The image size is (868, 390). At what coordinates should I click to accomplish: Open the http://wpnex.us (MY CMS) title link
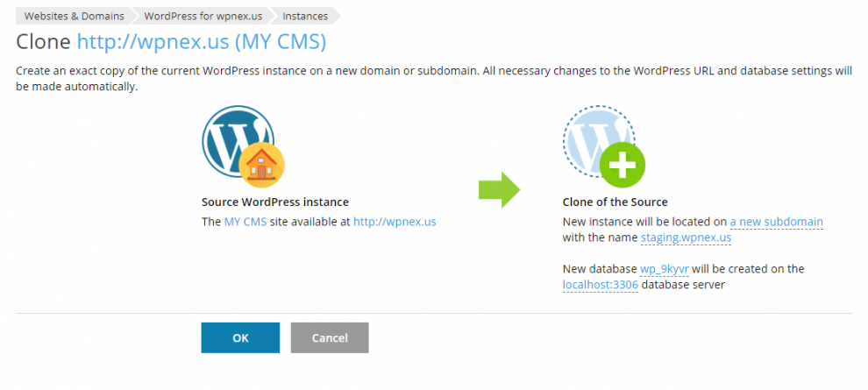pos(201,42)
